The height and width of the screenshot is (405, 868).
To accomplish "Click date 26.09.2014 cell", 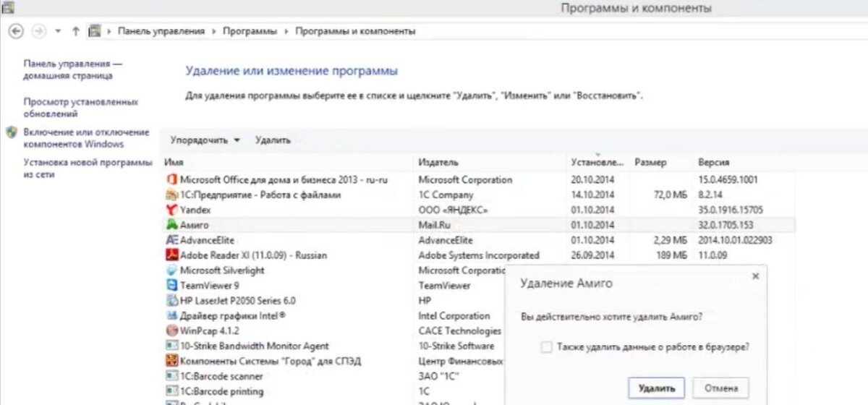I will coord(592,255).
